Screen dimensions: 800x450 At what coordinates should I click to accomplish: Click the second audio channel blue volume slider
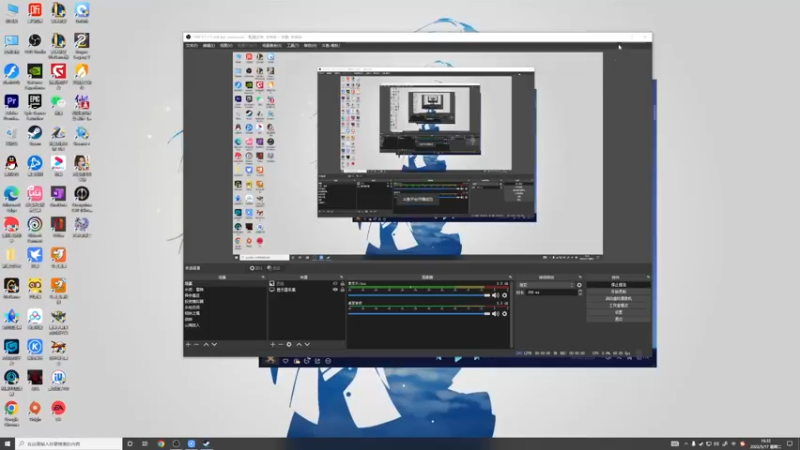pyautogui.click(x=419, y=314)
